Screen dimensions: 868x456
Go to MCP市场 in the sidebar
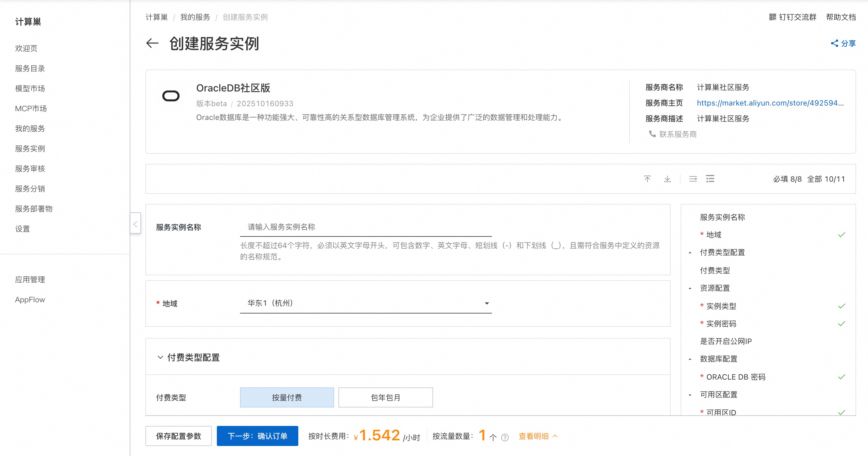tap(31, 108)
